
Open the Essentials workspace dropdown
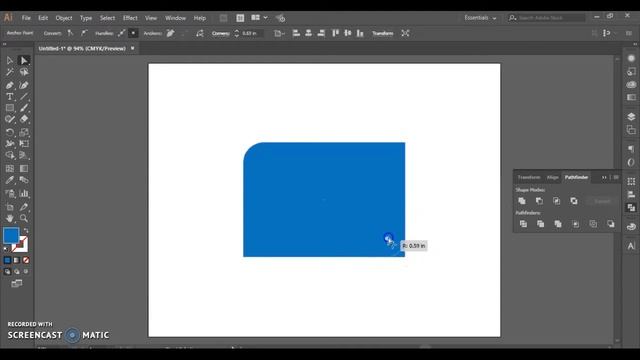(480, 18)
